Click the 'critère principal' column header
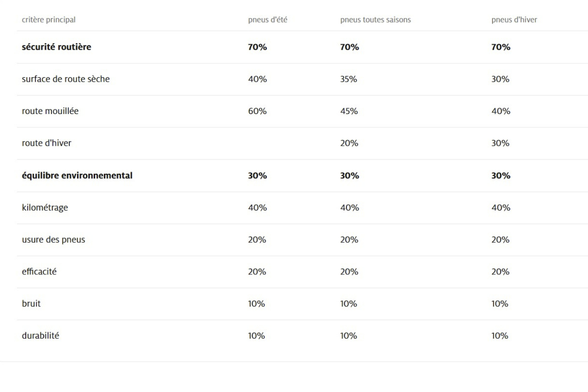Viewport: 588px width, 392px height. pyautogui.click(x=49, y=20)
